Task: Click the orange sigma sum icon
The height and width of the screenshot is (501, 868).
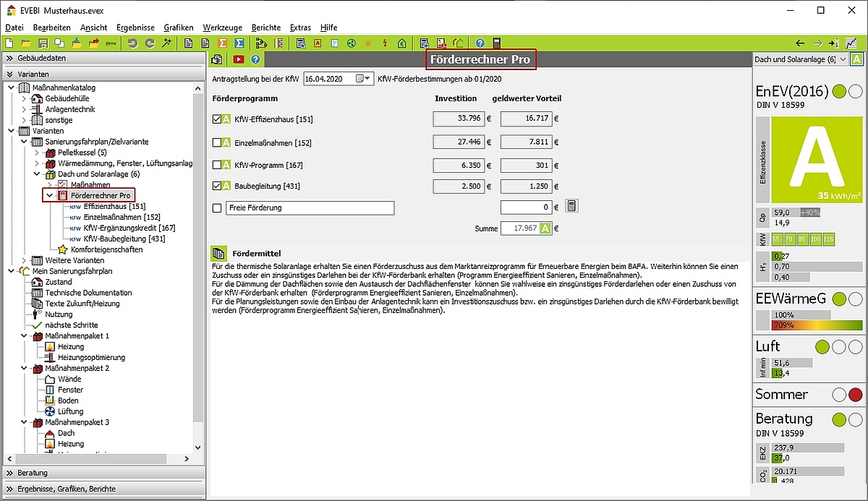Action: (223, 43)
